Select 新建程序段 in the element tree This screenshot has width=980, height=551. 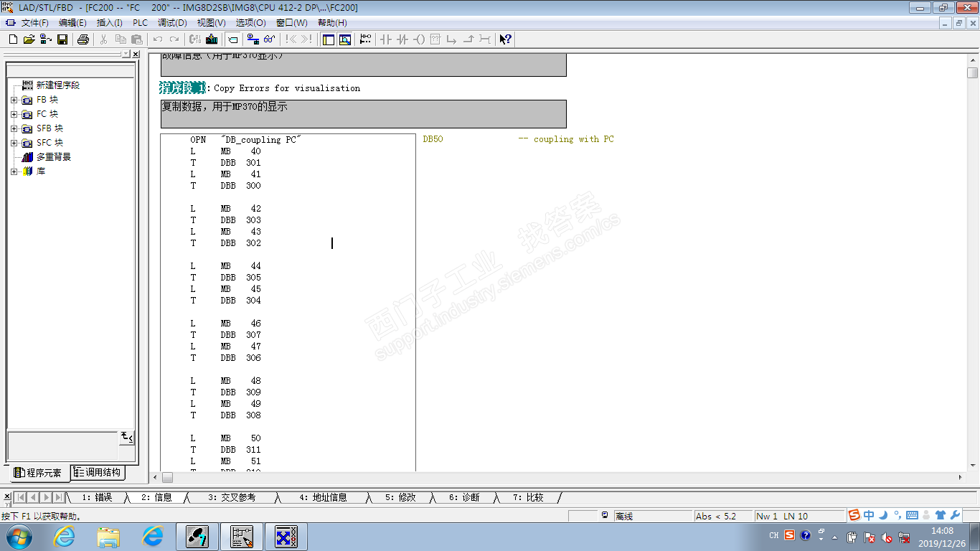57,85
